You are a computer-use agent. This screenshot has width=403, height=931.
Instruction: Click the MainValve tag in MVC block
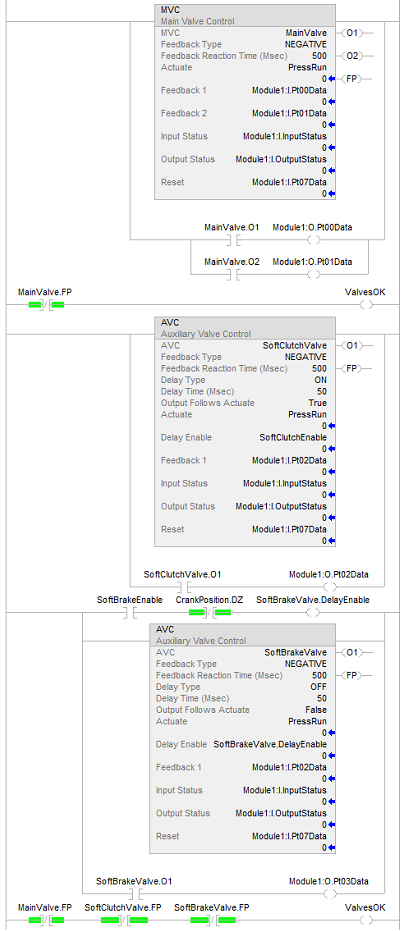[x=306, y=33]
